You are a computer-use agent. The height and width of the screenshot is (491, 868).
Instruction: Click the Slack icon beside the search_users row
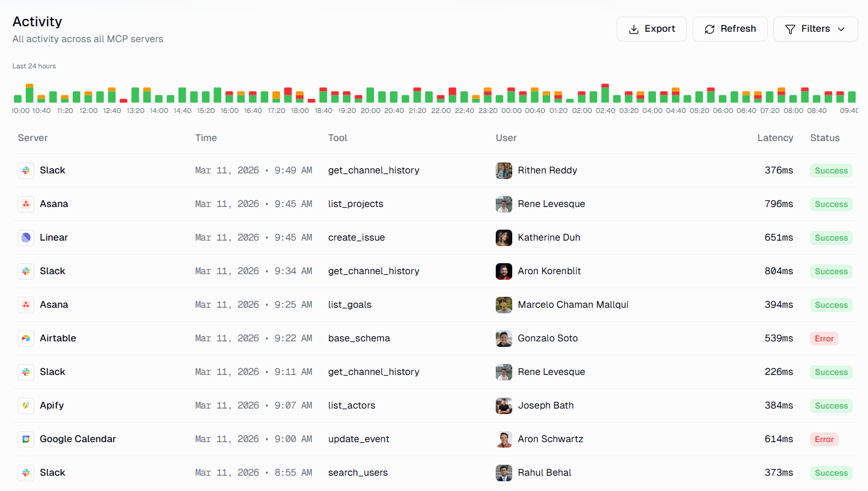pyautogui.click(x=26, y=472)
